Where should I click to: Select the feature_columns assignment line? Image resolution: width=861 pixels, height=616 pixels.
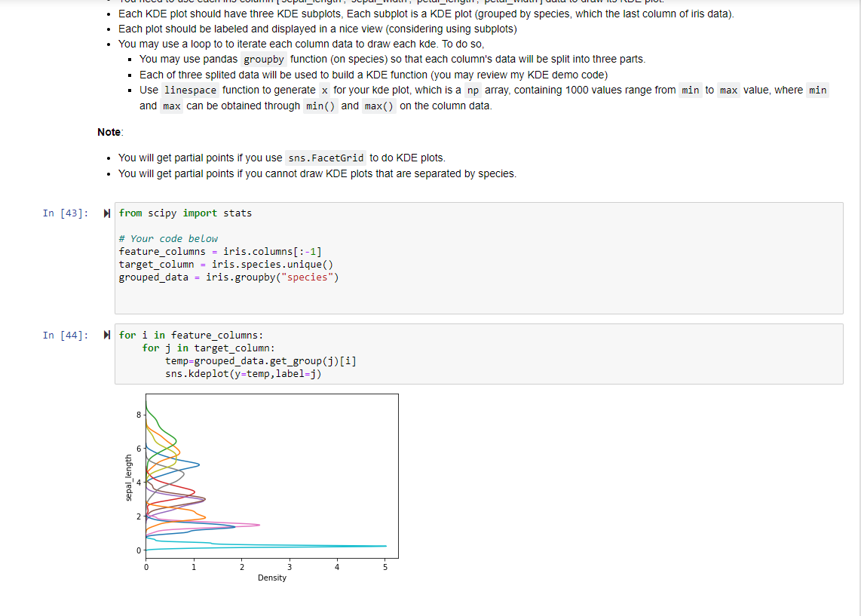coord(219,251)
